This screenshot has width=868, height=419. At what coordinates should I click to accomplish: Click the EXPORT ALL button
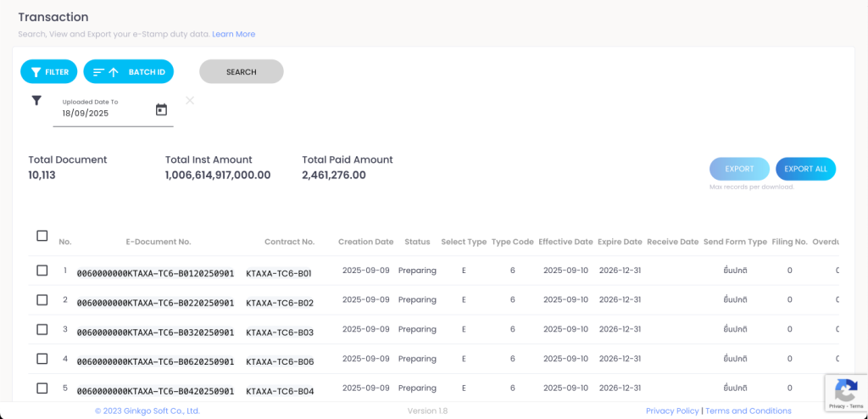click(x=805, y=169)
